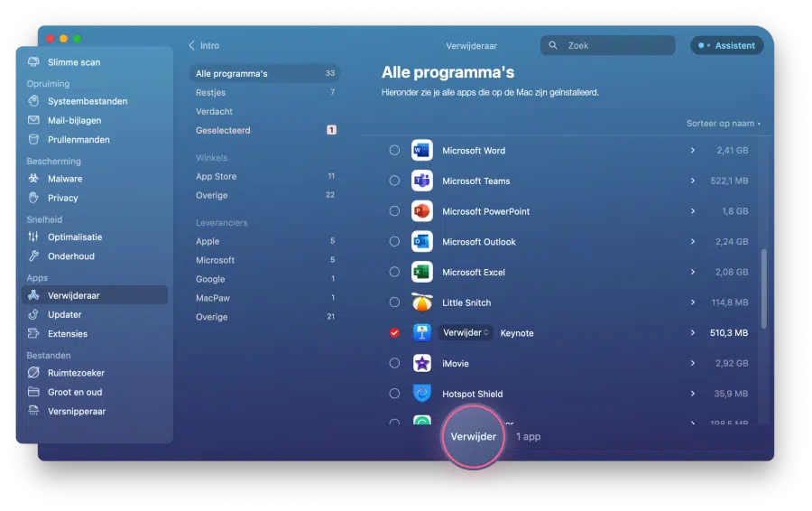Click the Onderhoud wrench icon
This screenshot has width=812, height=511.
pyautogui.click(x=33, y=256)
